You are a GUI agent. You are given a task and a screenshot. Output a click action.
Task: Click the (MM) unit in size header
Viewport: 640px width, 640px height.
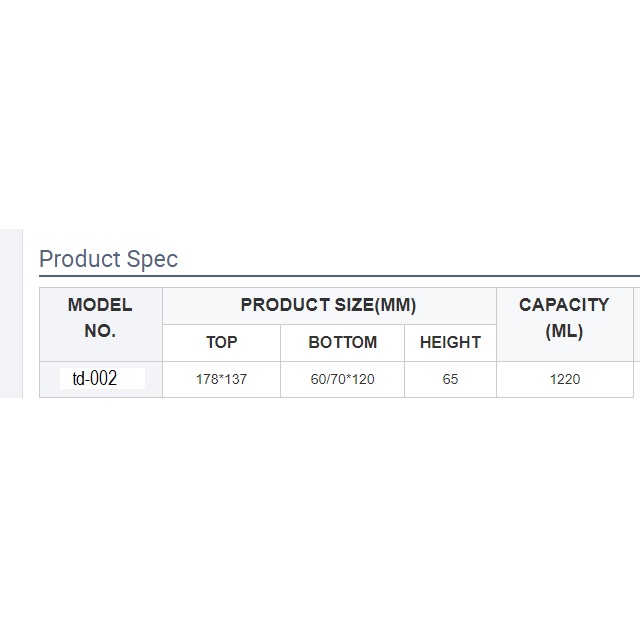click(x=396, y=306)
